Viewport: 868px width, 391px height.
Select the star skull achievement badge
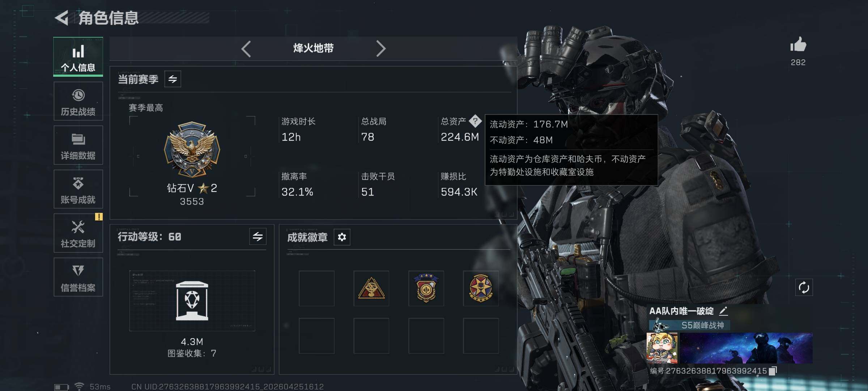pyautogui.click(x=481, y=289)
